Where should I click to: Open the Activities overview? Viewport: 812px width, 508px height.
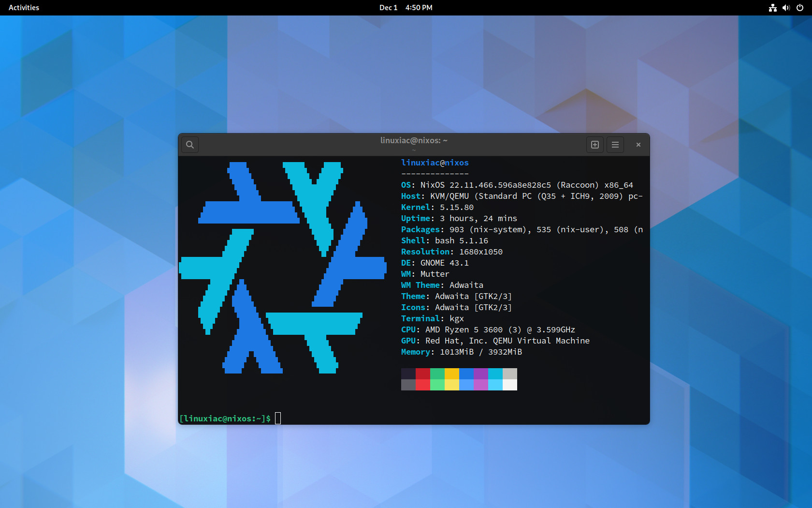(x=24, y=8)
